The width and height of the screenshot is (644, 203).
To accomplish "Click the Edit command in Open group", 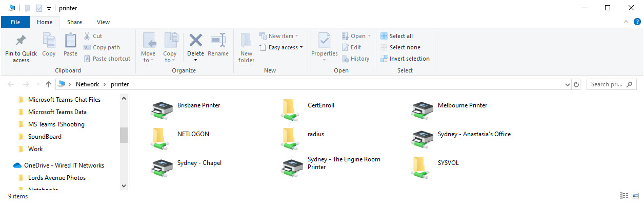I will click(351, 47).
